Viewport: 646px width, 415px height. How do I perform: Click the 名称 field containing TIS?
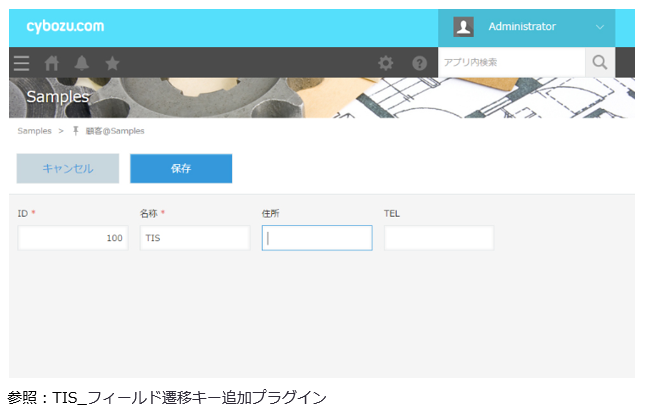(x=194, y=238)
